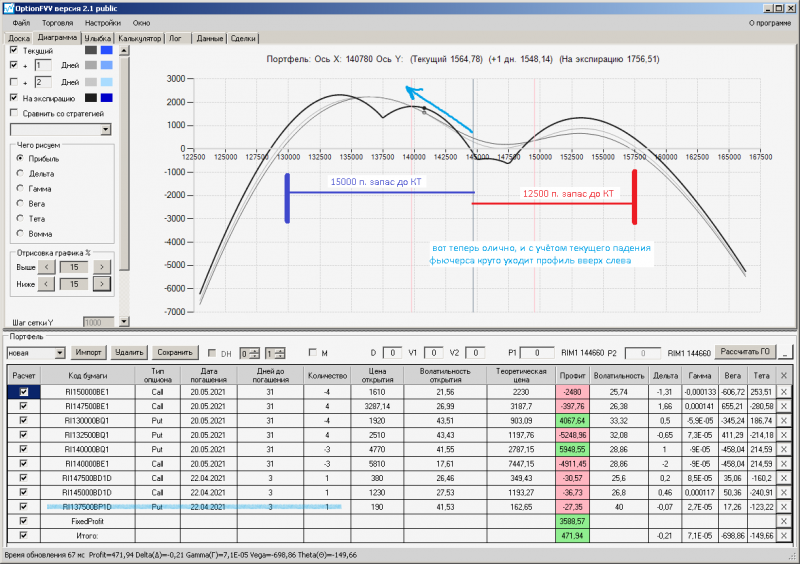800x564 pixels.
Task: Select the Вомма radio button
Action: point(20,233)
